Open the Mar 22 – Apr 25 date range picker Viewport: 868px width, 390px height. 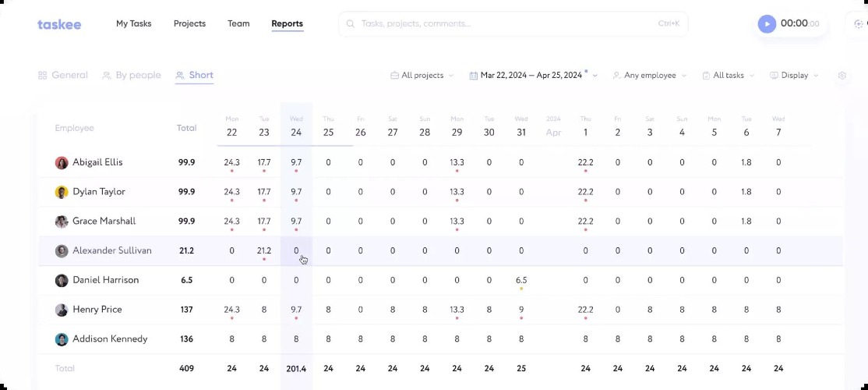(533, 76)
